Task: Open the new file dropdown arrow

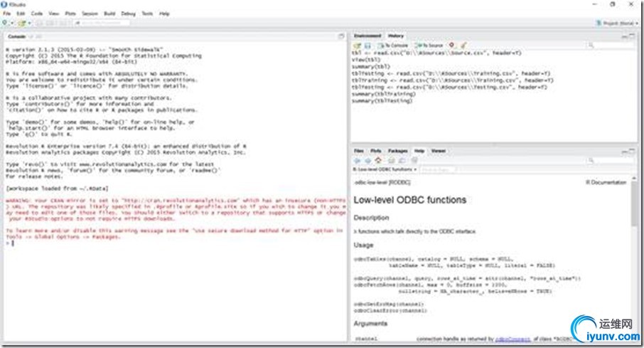Action: click(12, 23)
